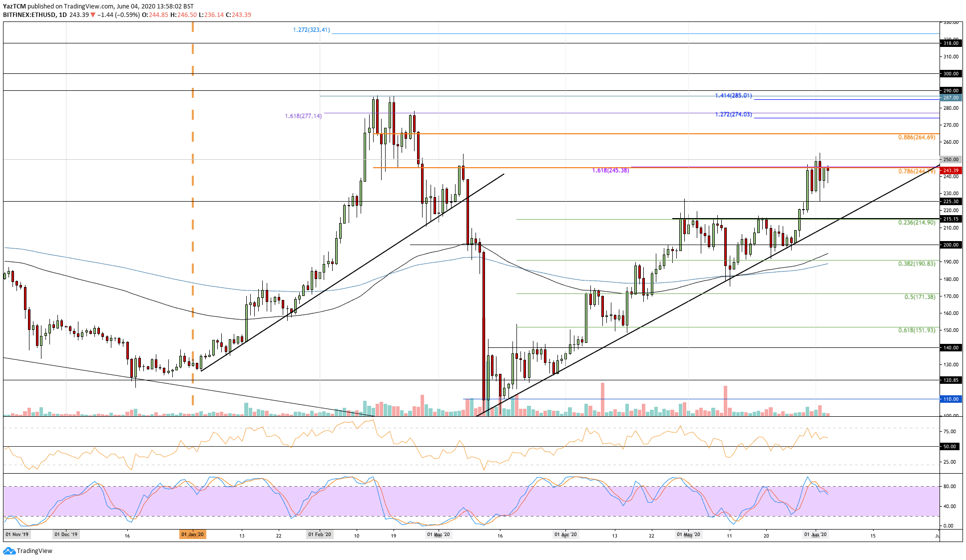Screen dimensions: 966x560
Task: Click the 287.00 price level tag
Action: [x=951, y=97]
